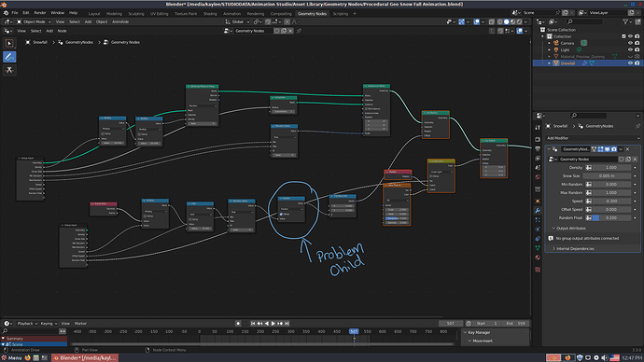Expand the Snowfall tree item in outliner

tap(549, 63)
